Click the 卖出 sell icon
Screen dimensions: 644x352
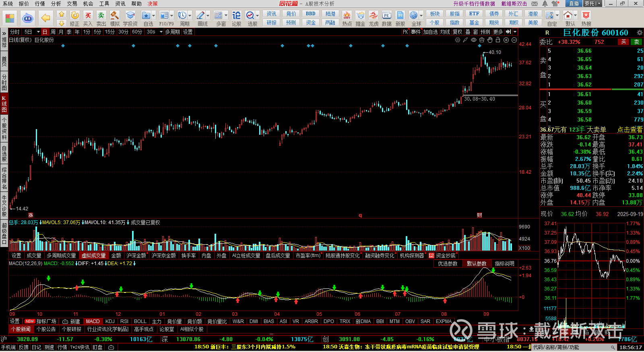click(101, 19)
